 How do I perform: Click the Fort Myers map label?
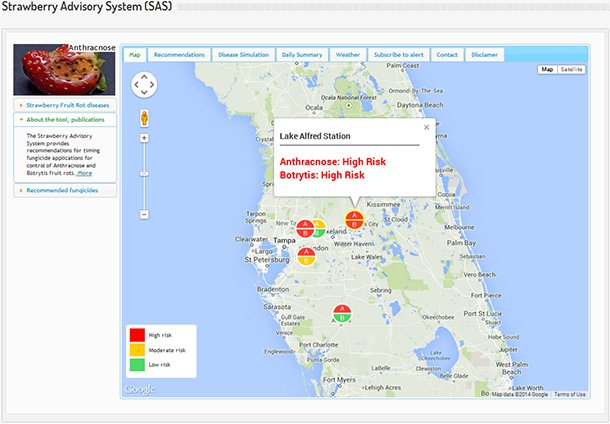pos(339,380)
